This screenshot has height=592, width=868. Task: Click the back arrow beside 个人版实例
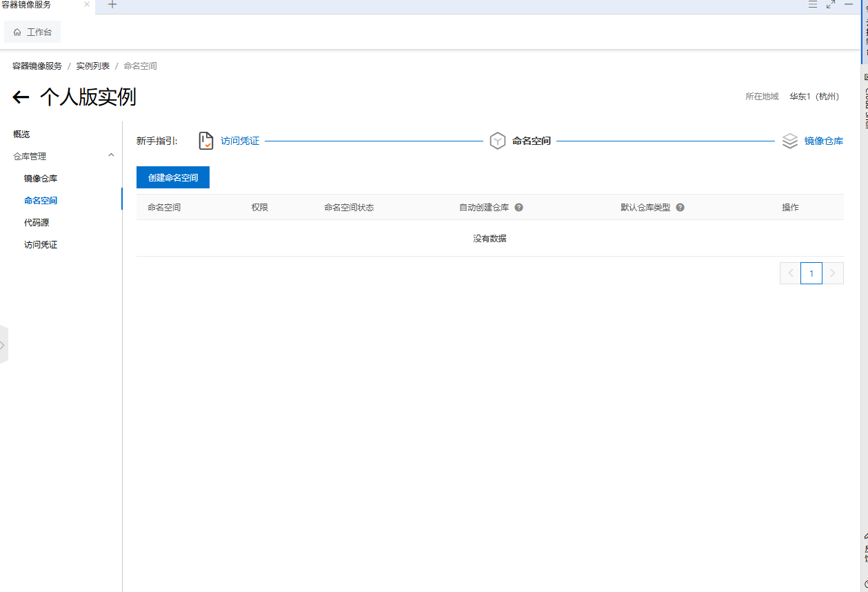point(21,97)
